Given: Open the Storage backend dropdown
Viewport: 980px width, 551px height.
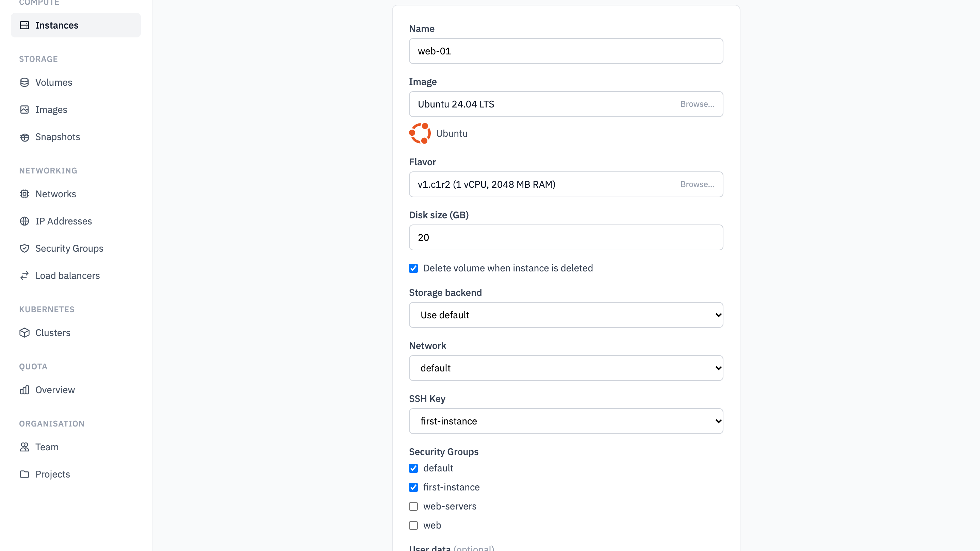Looking at the screenshot, I should [x=566, y=315].
